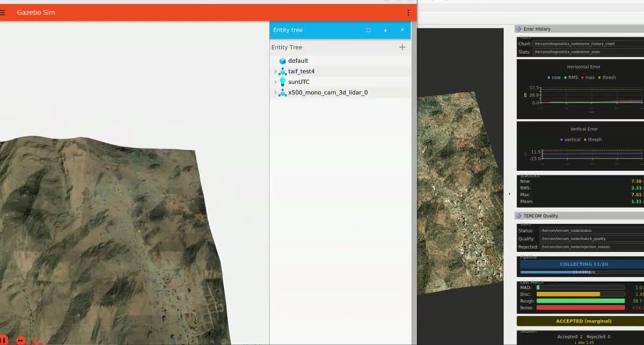The image size is (644, 345).
Task: Click the 'Mean:' statistics row
Action: pyautogui.click(x=581, y=202)
